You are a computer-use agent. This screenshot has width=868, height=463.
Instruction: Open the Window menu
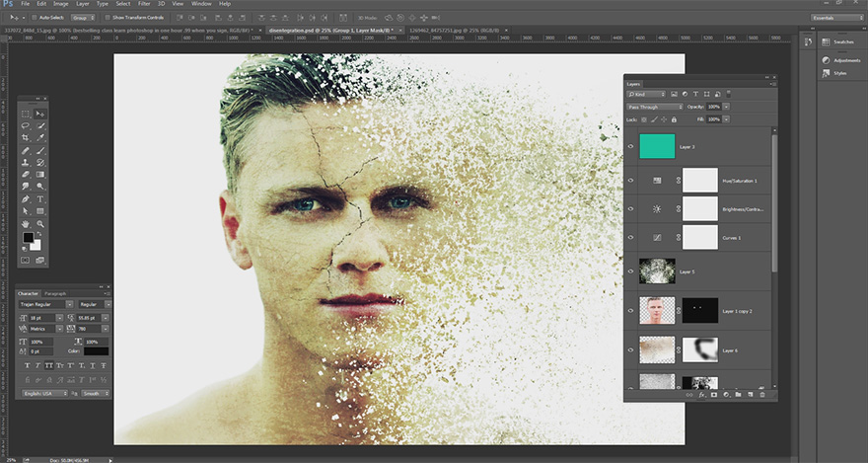pos(201,4)
